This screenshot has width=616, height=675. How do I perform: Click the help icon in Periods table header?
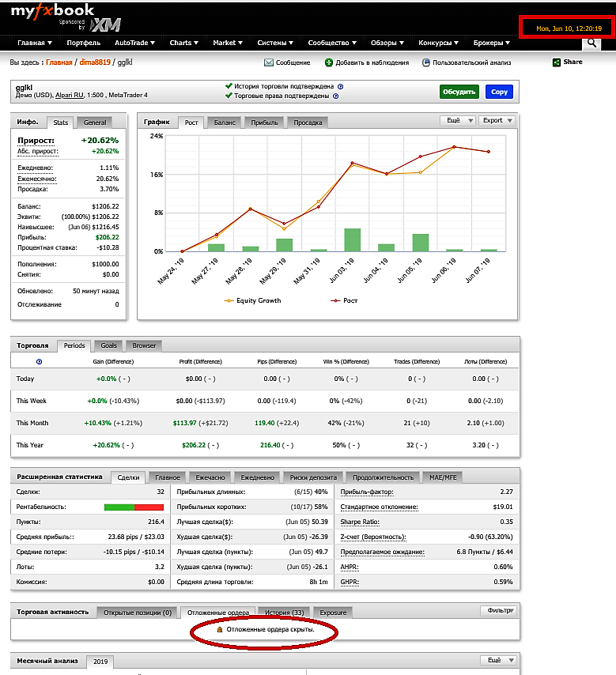(40, 362)
